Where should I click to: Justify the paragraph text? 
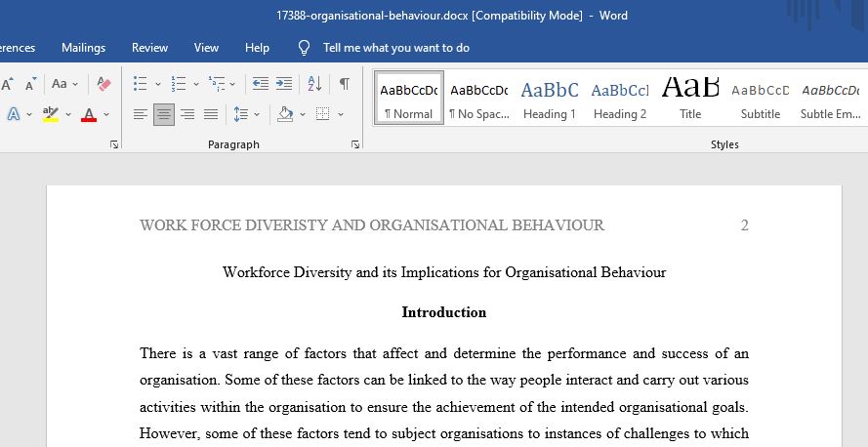[211, 114]
